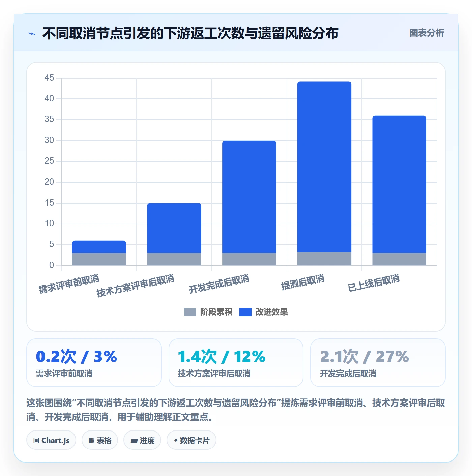Click 开发完成后取消 caption under 2.1次 card
This screenshot has width=472, height=476.
coord(348,374)
